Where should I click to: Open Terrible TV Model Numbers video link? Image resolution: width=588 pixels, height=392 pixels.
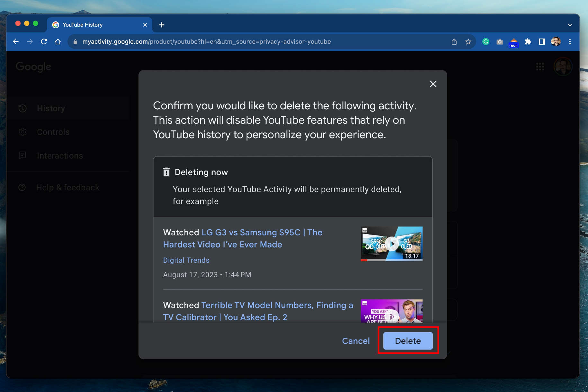coord(258,311)
